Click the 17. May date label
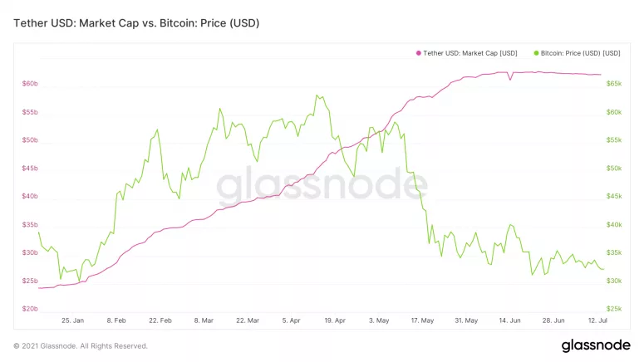This screenshot has height=362, width=644. [422, 320]
